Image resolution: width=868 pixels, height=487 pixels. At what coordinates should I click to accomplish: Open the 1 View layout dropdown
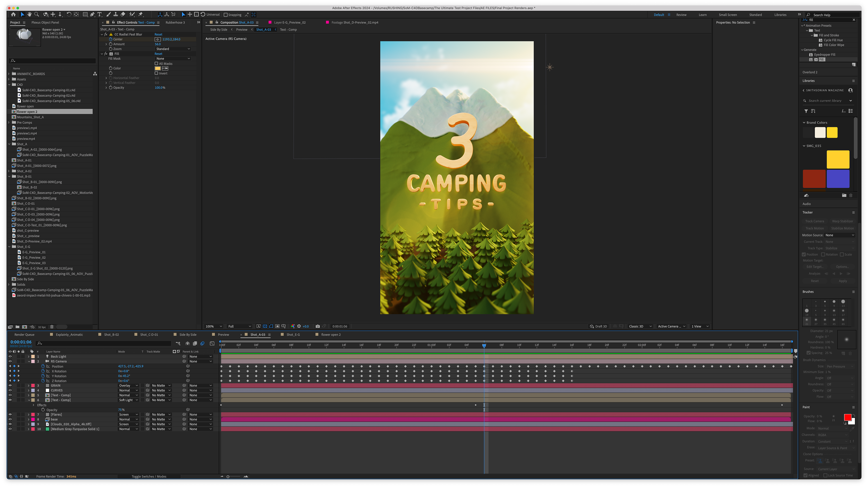tap(700, 326)
